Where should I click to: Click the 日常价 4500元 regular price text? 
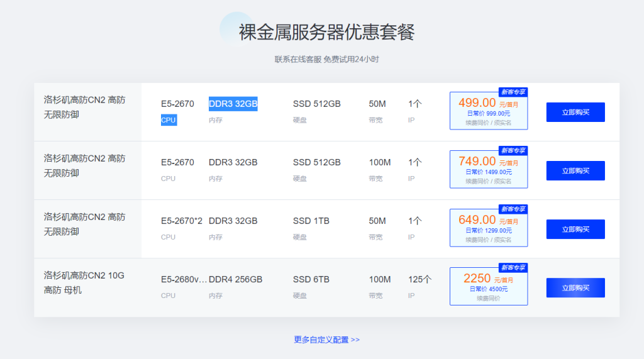click(489, 289)
